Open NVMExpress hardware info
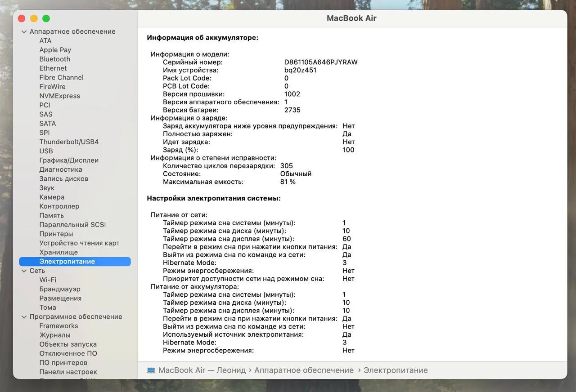Viewport: 576px width, 392px height. pos(60,96)
